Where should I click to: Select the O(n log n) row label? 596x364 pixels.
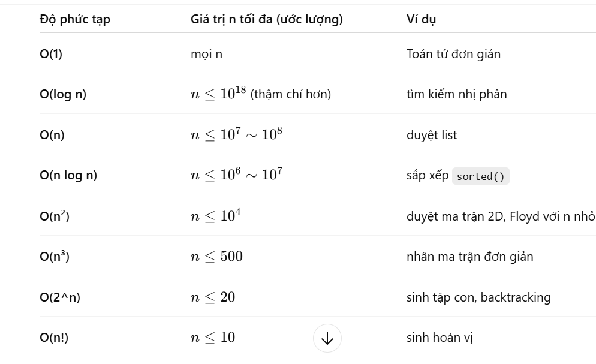68,175
